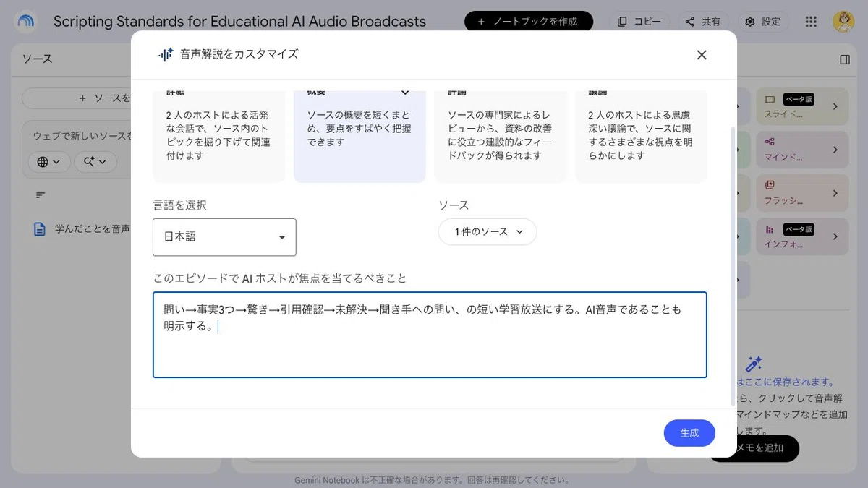Collapse the right Studio panel icon
The height and width of the screenshot is (488, 868).
point(845,60)
